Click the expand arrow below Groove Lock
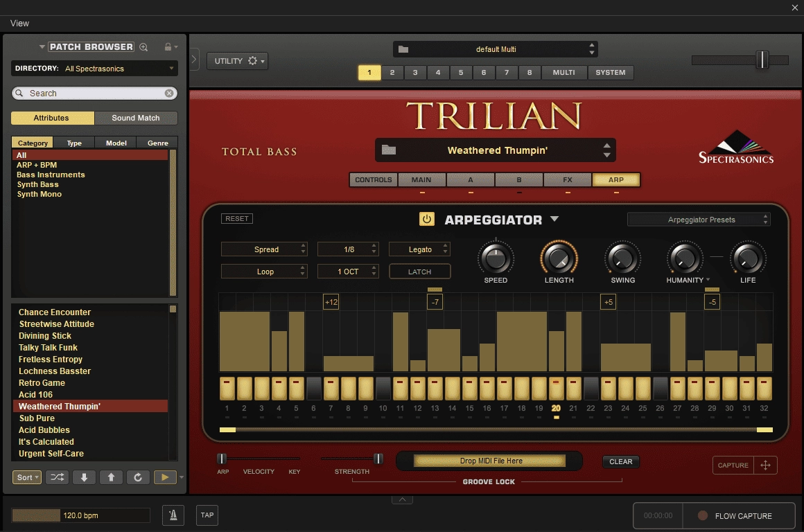This screenshot has width=804, height=532. point(403,499)
